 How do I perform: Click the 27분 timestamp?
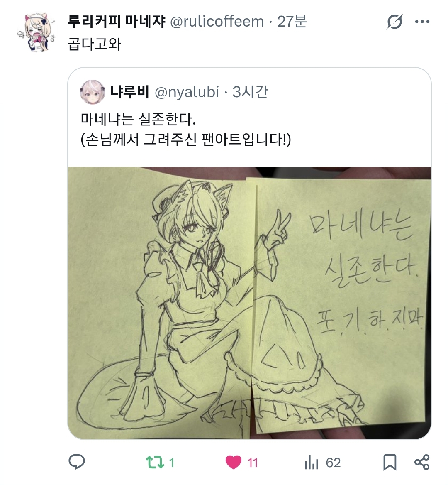(292, 21)
